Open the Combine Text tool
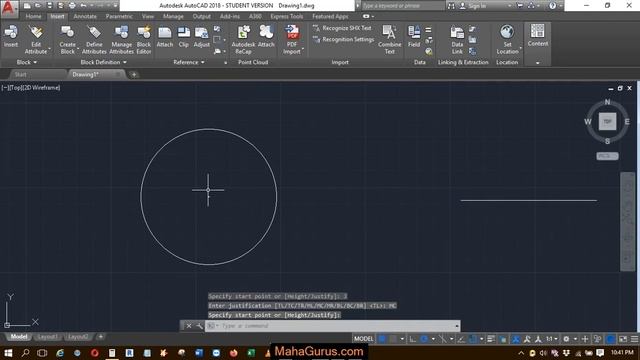The image size is (640, 360). click(389, 40)
